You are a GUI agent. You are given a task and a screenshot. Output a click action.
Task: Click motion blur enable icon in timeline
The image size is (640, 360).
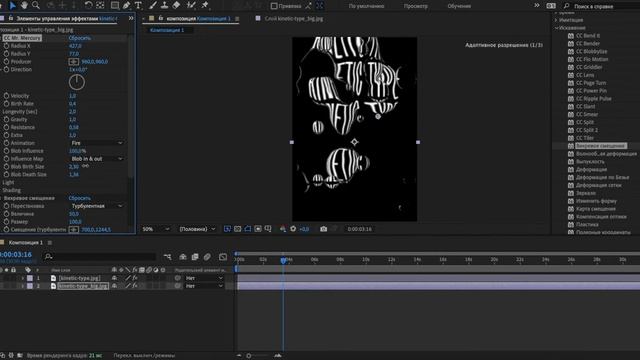pyautogui.click(x=207, y=257)
